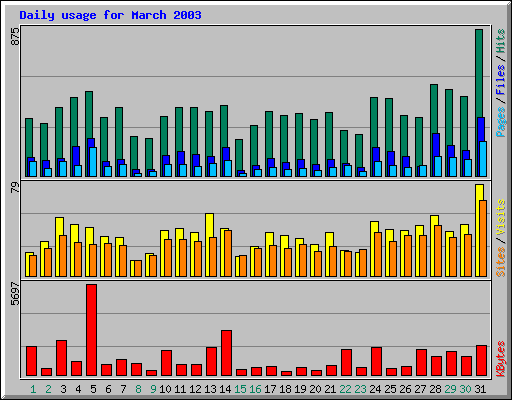Click day 30 on the x-axis
The image size is (512, 400).
(x=465, y=389)
